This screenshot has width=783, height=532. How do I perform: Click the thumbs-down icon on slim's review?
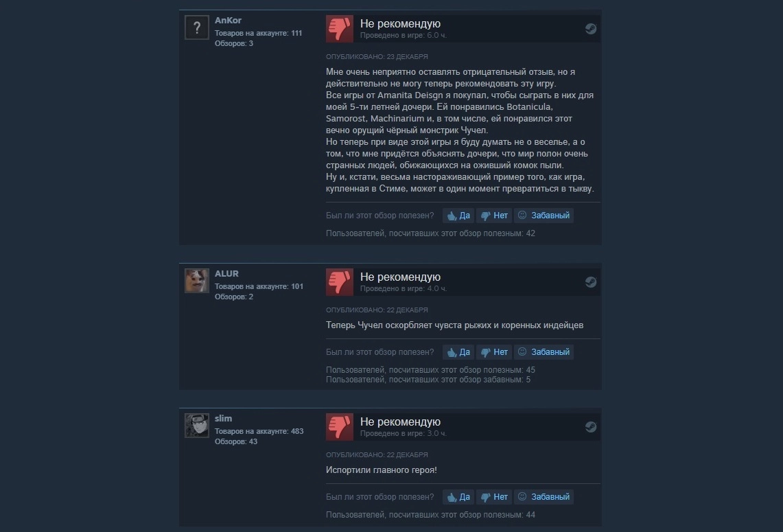[x=340, y=426]
